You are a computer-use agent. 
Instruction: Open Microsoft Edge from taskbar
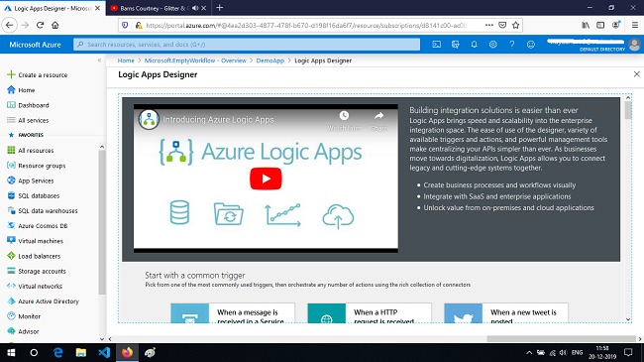57,352
